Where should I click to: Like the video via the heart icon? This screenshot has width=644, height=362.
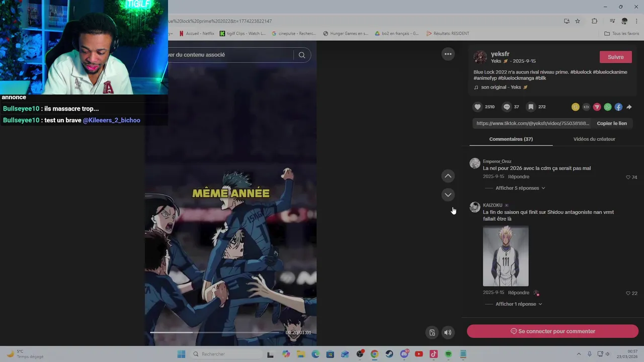pyautogui.click(x=477, y=107)
